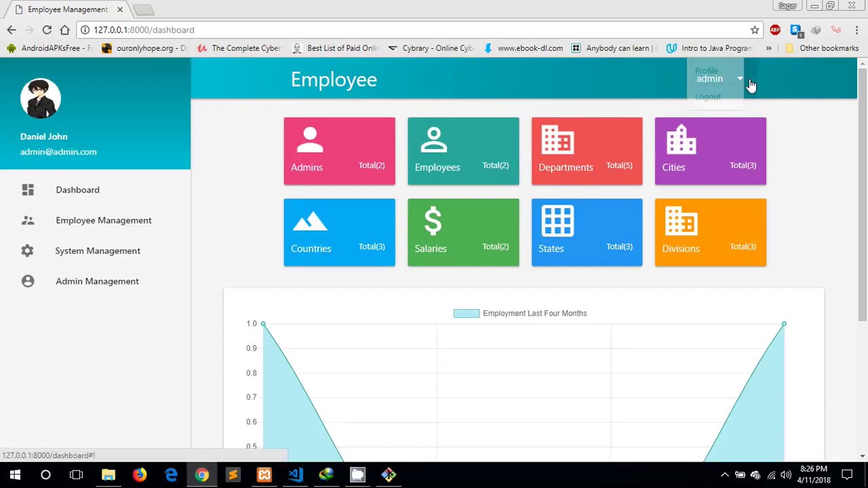
Task: Open Windows Start menu
Action: (x=15, y=474)
